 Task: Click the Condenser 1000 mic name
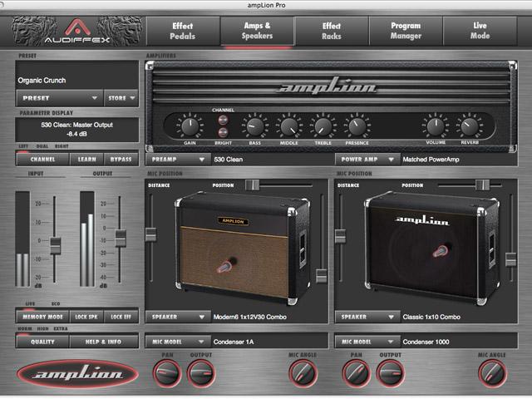click(x=426, y=342)
